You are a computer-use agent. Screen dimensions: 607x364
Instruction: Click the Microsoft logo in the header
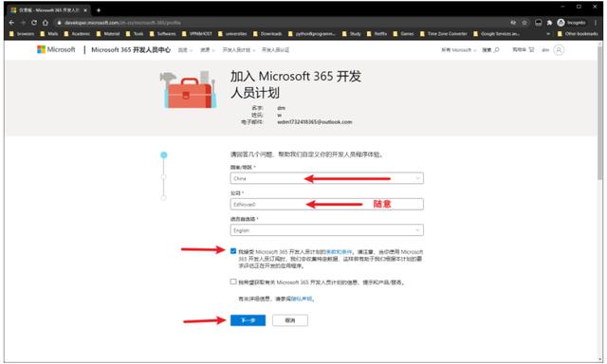[56, 49]
